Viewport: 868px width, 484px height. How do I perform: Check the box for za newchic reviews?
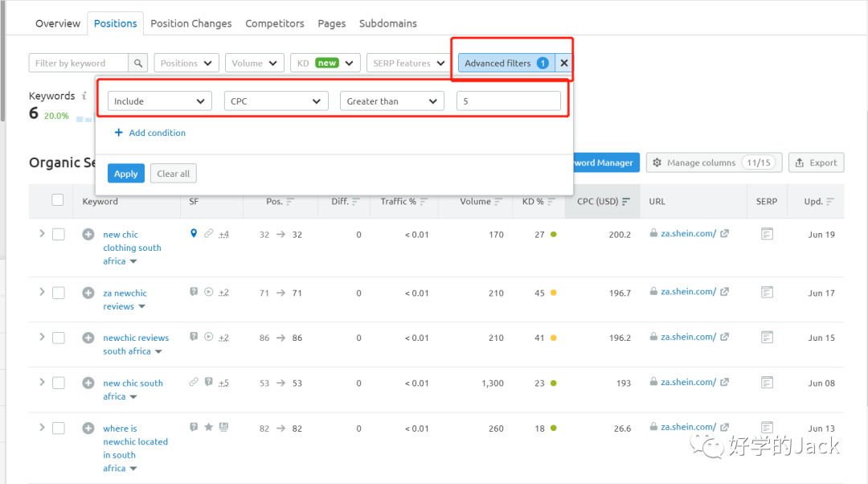(x=58, y=293)
